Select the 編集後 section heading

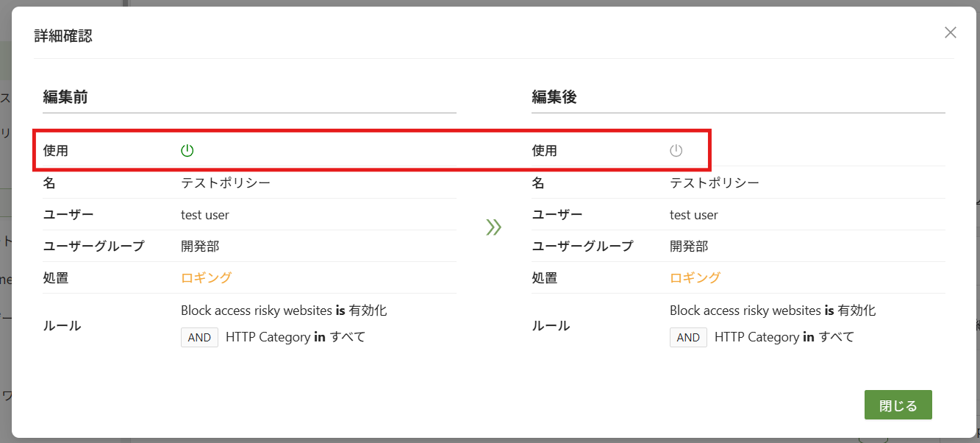click(x=554, y=96)
